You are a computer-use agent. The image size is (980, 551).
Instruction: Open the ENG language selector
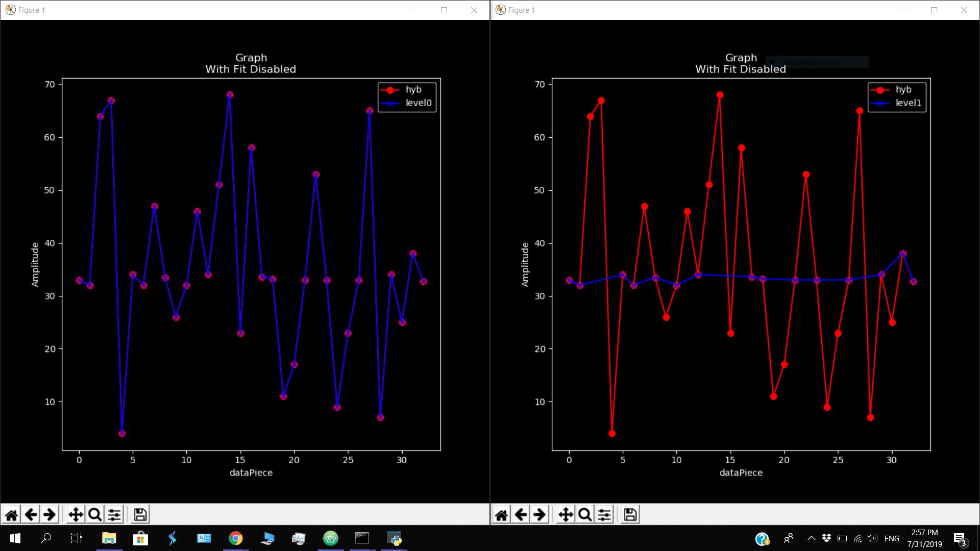pos(892,538)
